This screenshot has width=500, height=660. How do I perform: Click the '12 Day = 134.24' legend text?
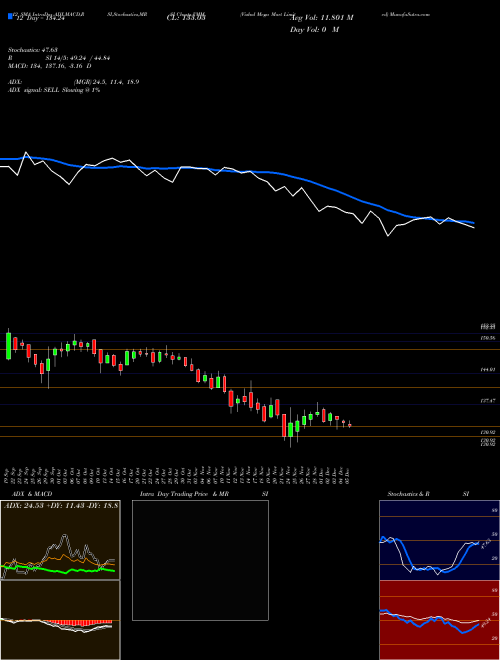tap(40, 19)
